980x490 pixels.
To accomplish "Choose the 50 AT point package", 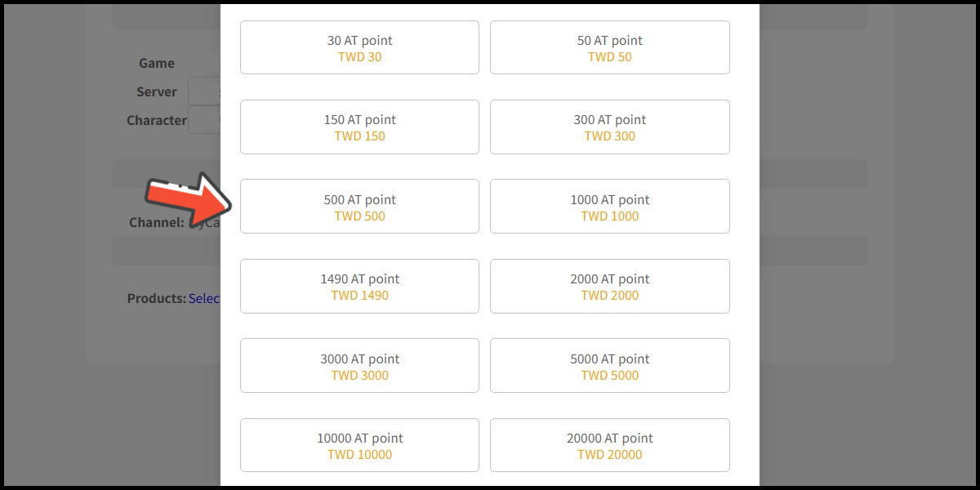I will (609, 48).
